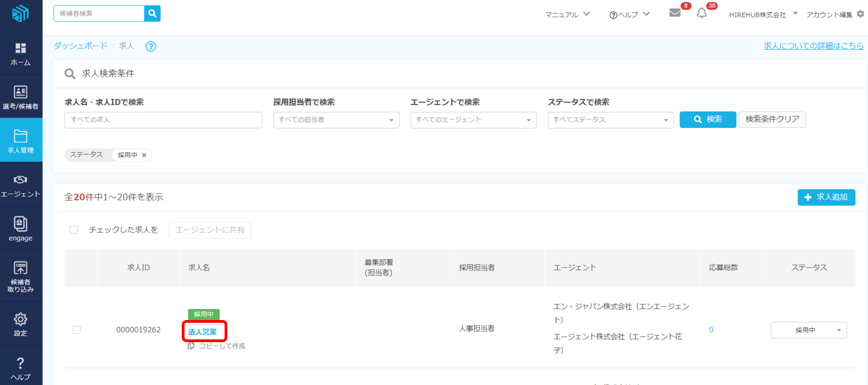This screenshot has width=868, height=385.
Task: Open the engage sidebar icon
Action: point(21,229)
